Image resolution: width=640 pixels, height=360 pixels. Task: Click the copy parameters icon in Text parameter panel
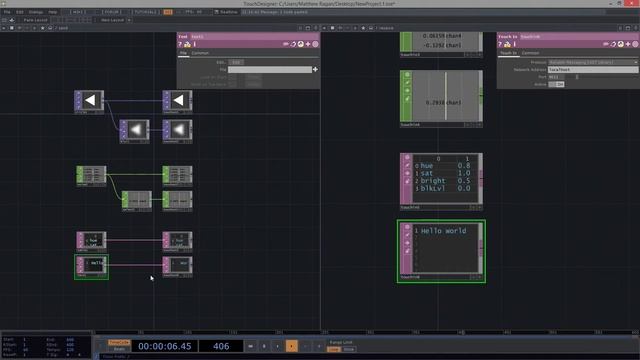(293, 44)
